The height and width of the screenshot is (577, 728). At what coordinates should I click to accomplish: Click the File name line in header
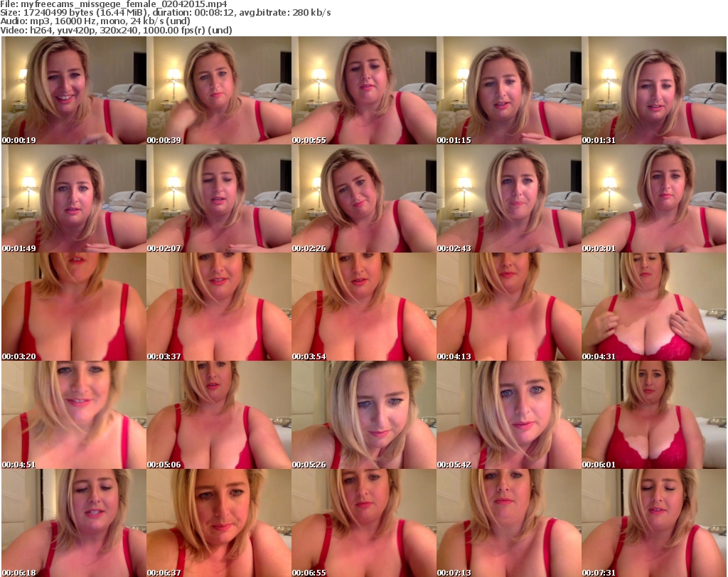click(x=114, y=4)
